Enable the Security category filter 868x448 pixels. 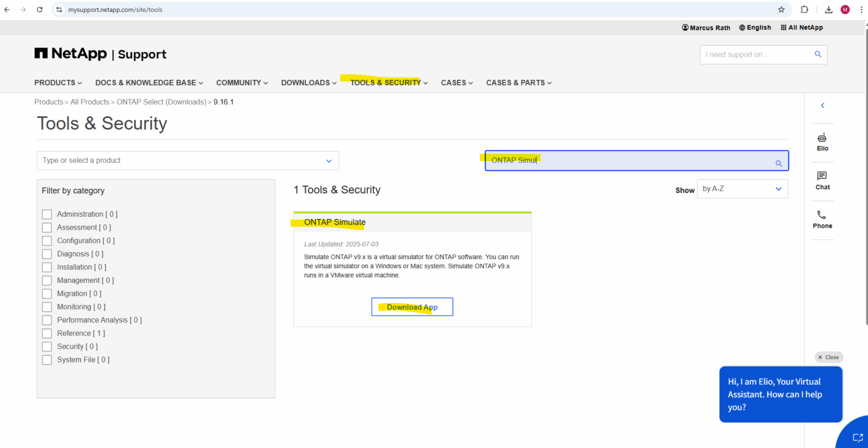tap(47, 346)
